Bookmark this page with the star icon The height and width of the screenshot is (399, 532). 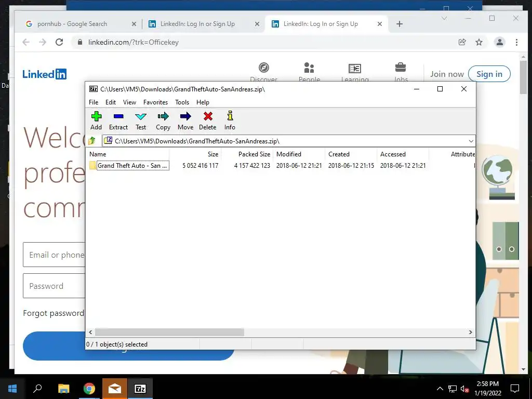(478, 42)
